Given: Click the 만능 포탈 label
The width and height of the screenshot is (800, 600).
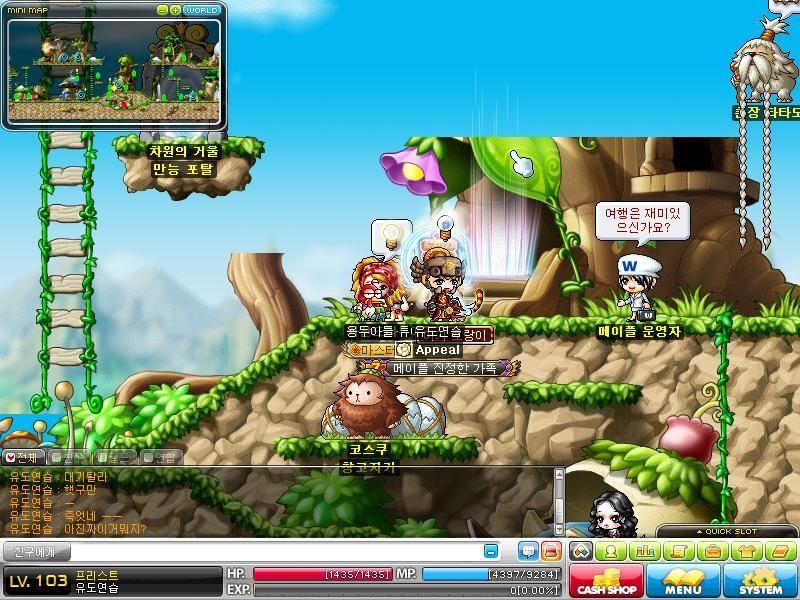Looking at the screenshot, I should (x=183, y=169).
